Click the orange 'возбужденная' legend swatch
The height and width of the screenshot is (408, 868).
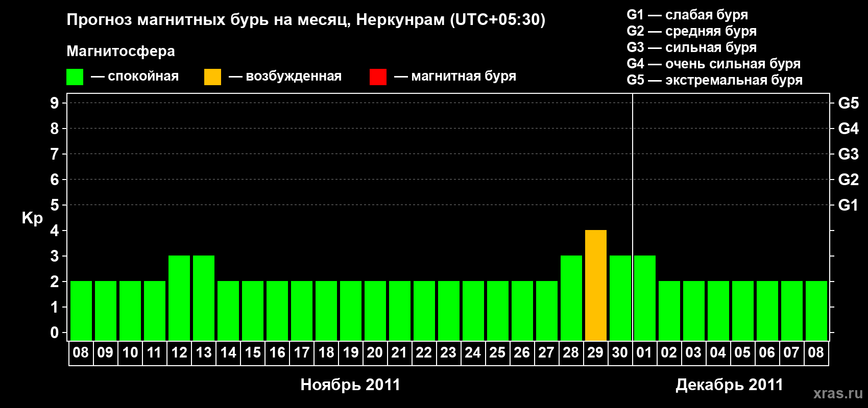point(212,77)
